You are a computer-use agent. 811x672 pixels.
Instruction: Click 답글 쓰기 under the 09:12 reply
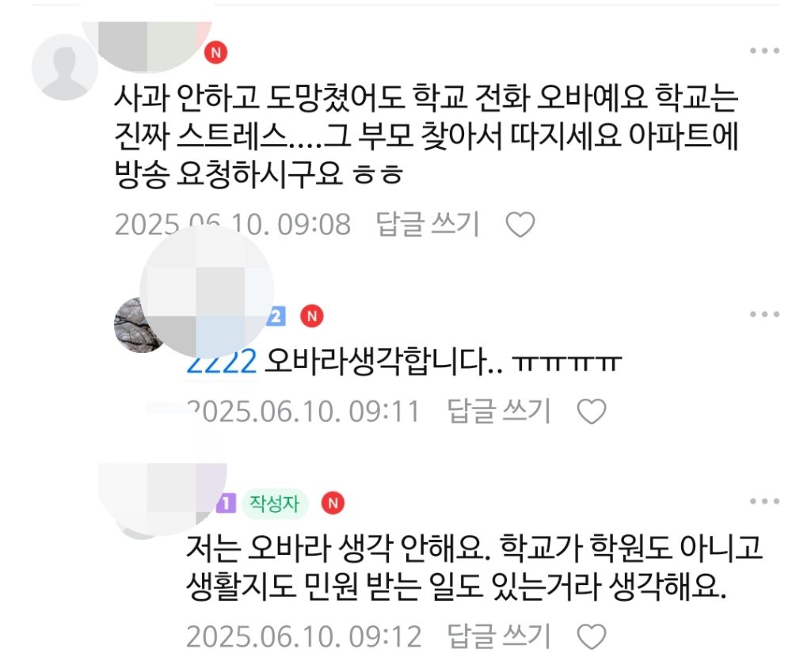499,636
